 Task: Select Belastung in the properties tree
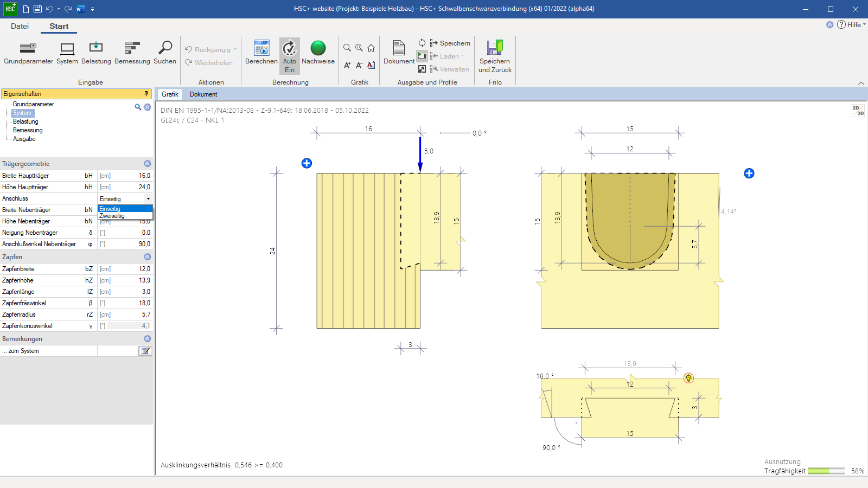point(25,121)
